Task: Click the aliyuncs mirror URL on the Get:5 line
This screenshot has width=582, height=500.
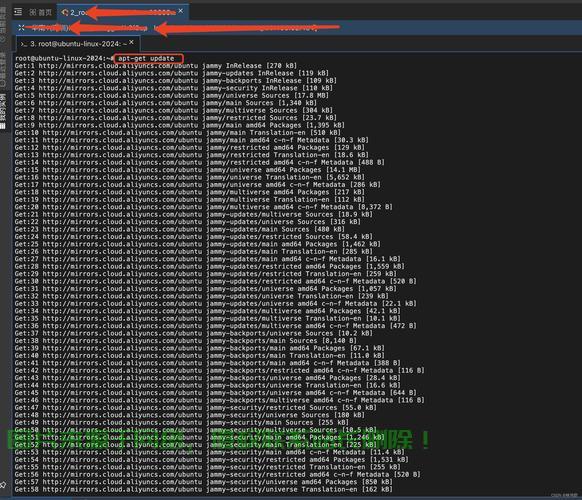Action: point(118,95)
